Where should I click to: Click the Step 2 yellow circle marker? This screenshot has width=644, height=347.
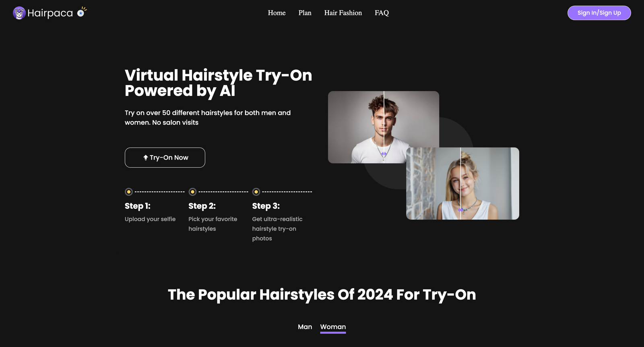(x=192, y=192)
